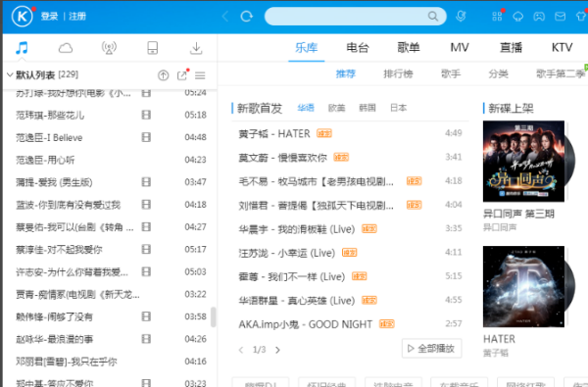Open the skin shirt icon
Screen dimensions: 588x387
point(581,17)
